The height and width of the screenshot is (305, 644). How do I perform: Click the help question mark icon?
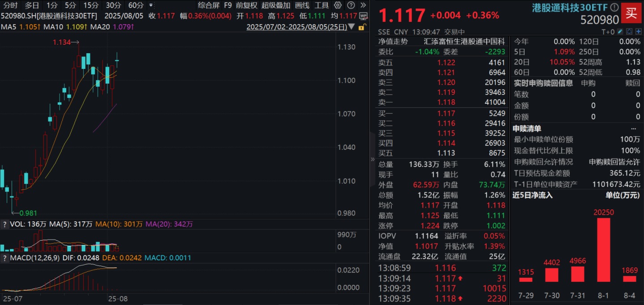[x=351, y=5]
